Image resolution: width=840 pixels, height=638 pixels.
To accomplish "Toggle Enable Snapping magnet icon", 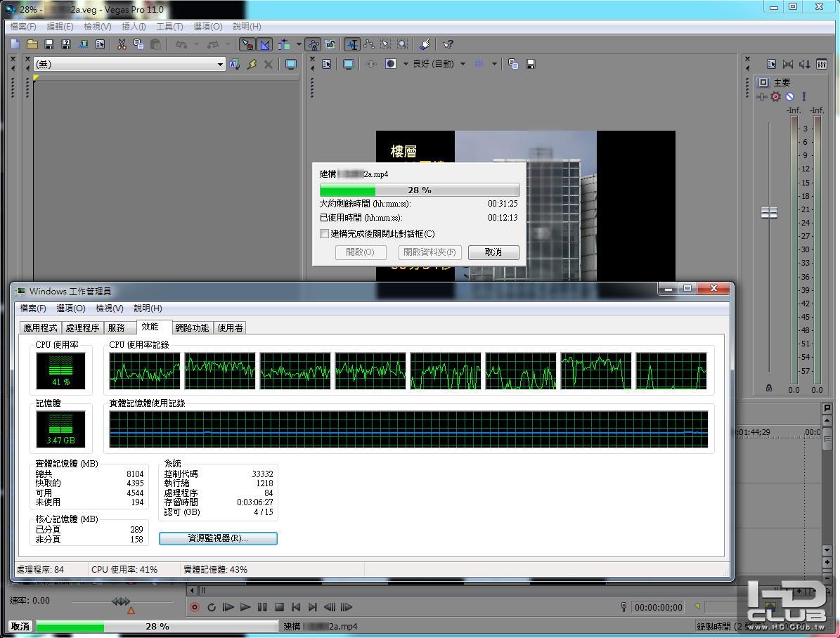I will (247, 44).
